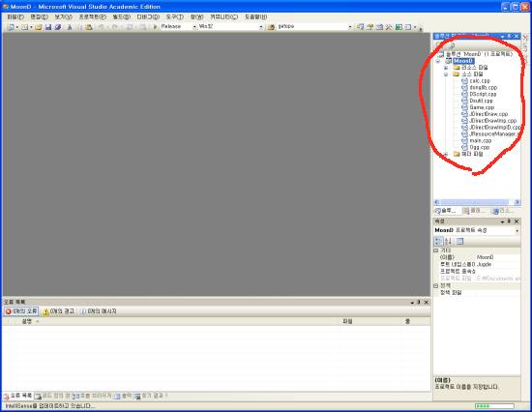Screen dimensions: 532x412
Task: Select the MoonD project node
Action: (x=463, y=61)
